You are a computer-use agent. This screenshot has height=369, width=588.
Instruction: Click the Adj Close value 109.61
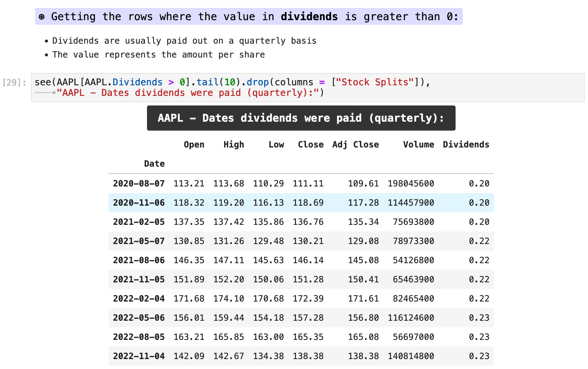364,184
